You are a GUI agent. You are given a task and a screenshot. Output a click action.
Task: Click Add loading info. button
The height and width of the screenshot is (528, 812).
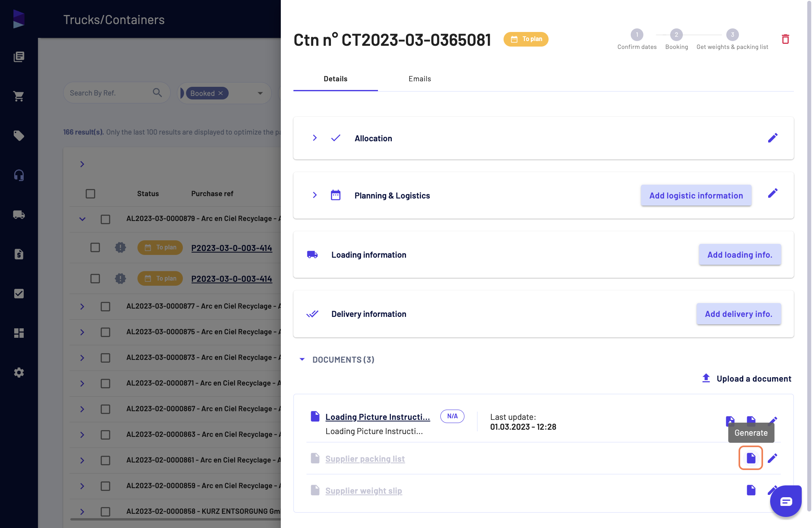(740, 255)
